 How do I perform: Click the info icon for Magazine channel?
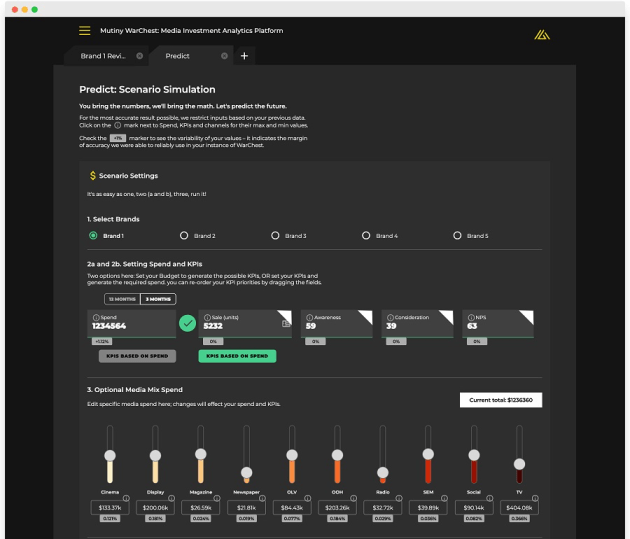217,498
